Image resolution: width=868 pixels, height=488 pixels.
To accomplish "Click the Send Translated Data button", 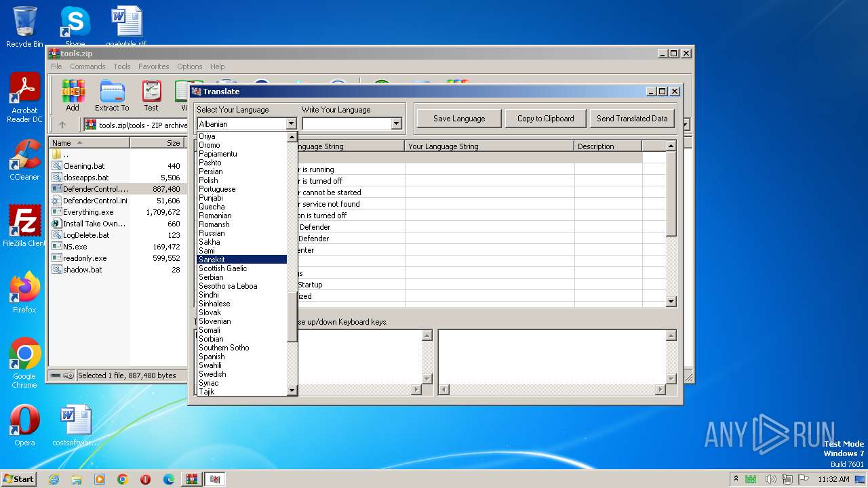I will point(632,119).
